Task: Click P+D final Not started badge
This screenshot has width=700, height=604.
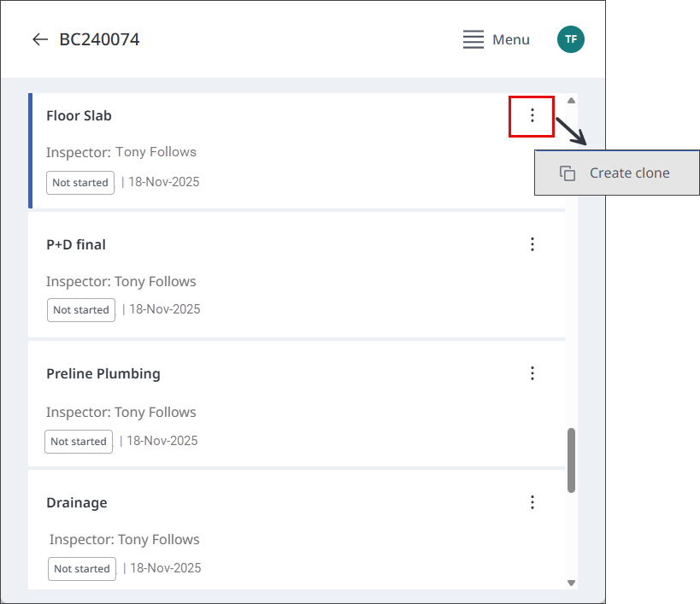Action: click(x=81, y=310)
